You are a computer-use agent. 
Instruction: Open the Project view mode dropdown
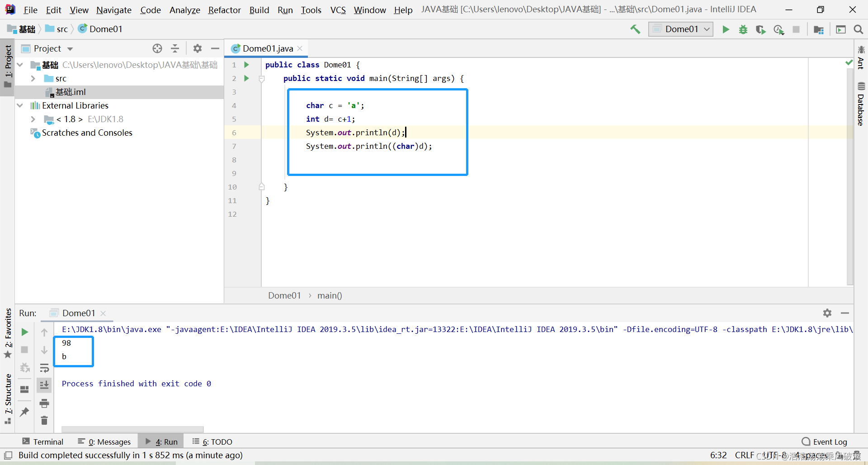pyautogui.click(x=70, y=49)
